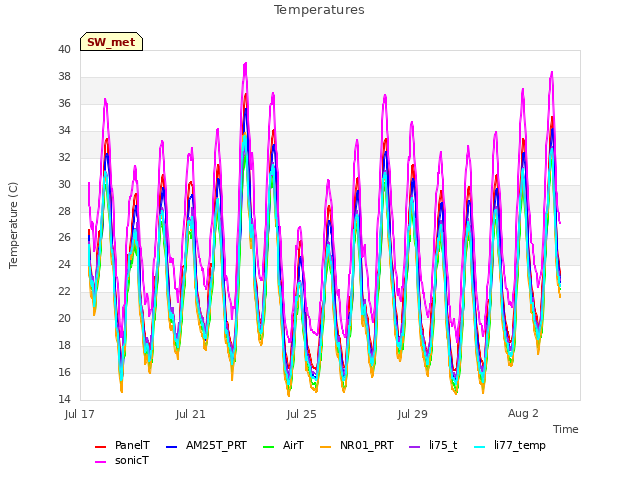
Task: Click the Time axis label
Action: [x=566, y=429]
